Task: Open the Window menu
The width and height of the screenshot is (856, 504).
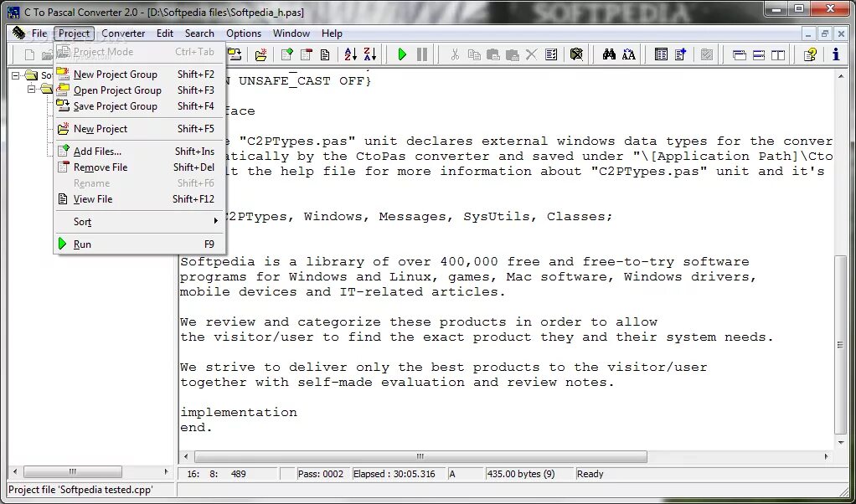Action: pyautogui.click(x=291, y=33)
